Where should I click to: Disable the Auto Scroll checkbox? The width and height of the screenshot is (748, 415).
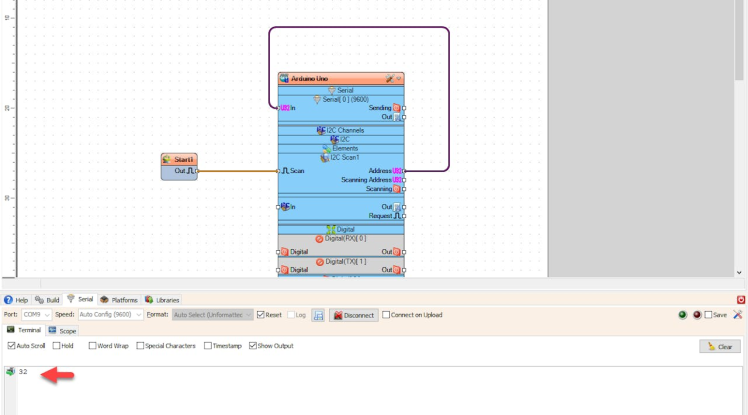tap(12, 346)
